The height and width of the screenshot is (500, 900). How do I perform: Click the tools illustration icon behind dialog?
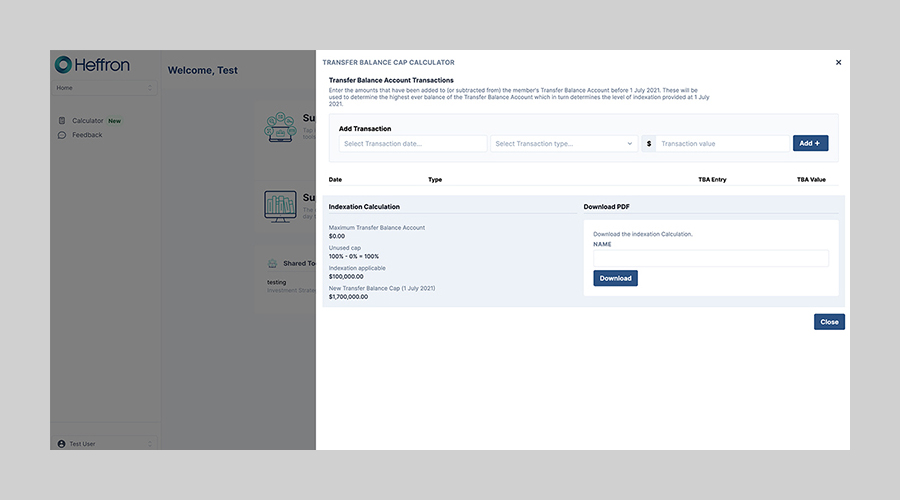click(x=281, y=127)
